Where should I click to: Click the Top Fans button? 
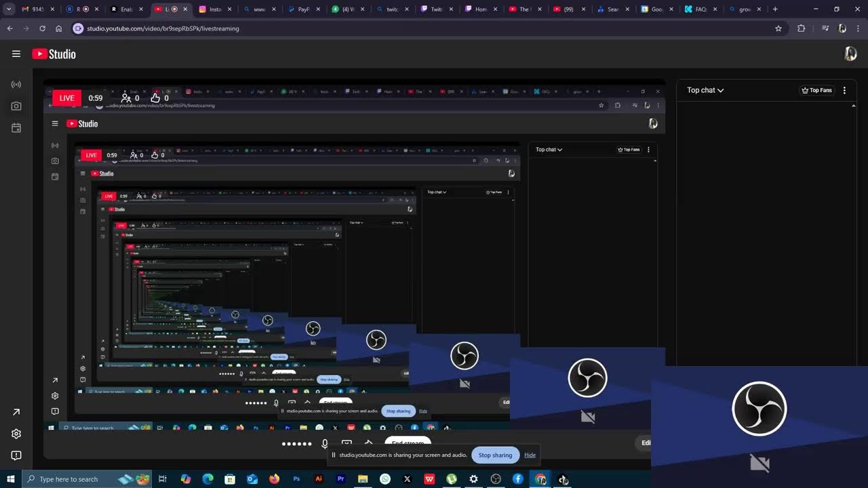(816, 90)
